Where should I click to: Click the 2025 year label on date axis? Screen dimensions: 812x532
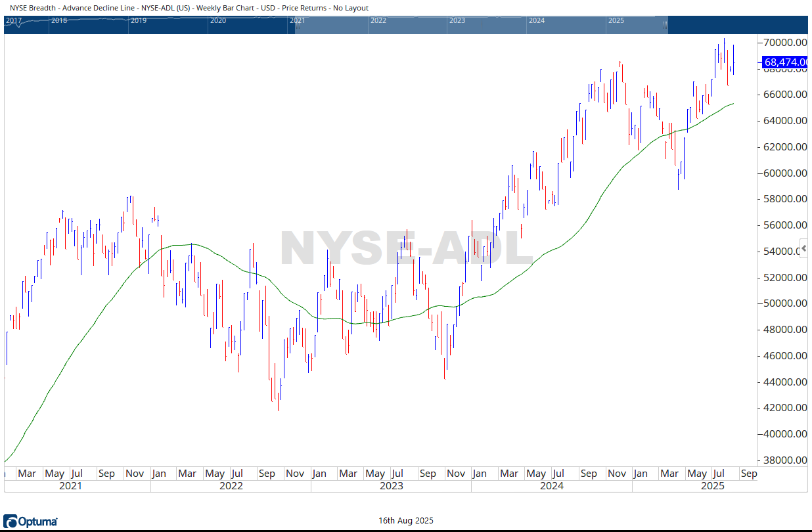pos(712,486)
